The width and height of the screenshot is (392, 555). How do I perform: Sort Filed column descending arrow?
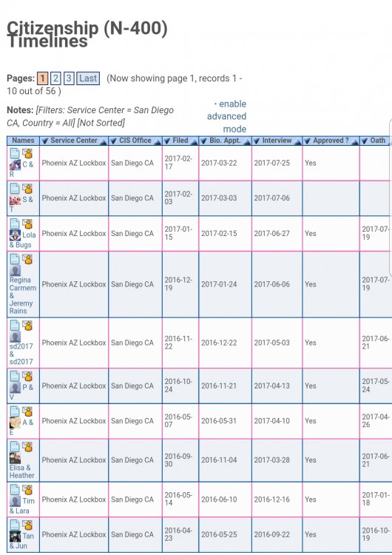pos(167,141)
